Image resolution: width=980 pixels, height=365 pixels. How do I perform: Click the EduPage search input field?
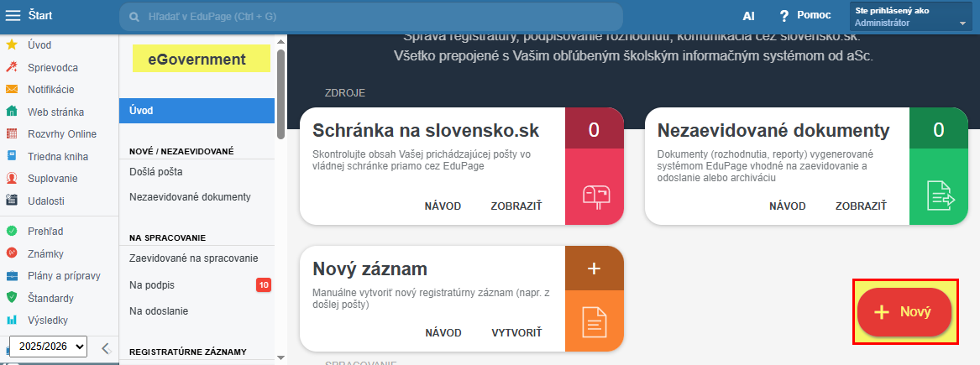pyautogui.click(x=378, y=16)
